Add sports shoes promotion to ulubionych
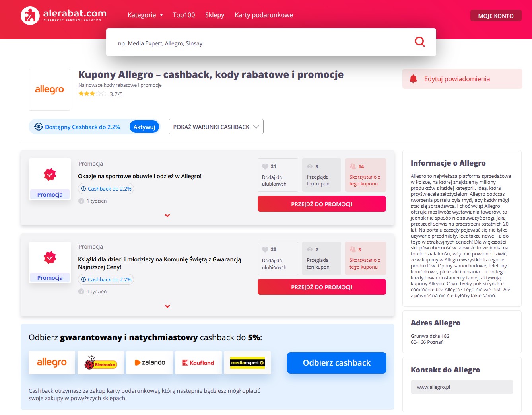This screenshot has height=415, width=532. pos(278,175)
